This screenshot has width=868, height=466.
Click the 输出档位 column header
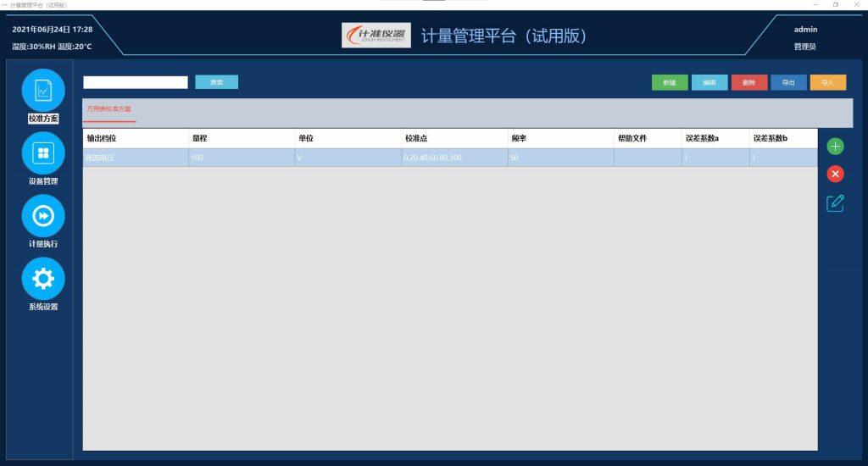[x=102, y=138]
